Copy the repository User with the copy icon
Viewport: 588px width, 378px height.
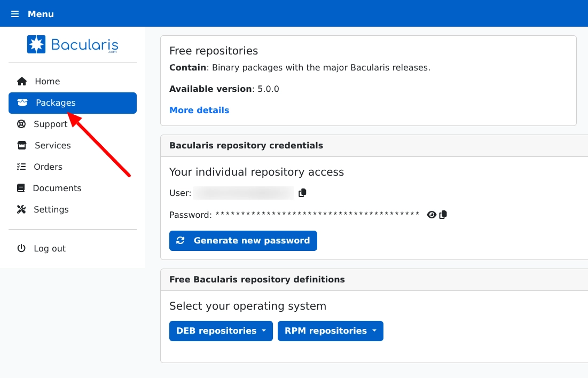click(302, 193)
